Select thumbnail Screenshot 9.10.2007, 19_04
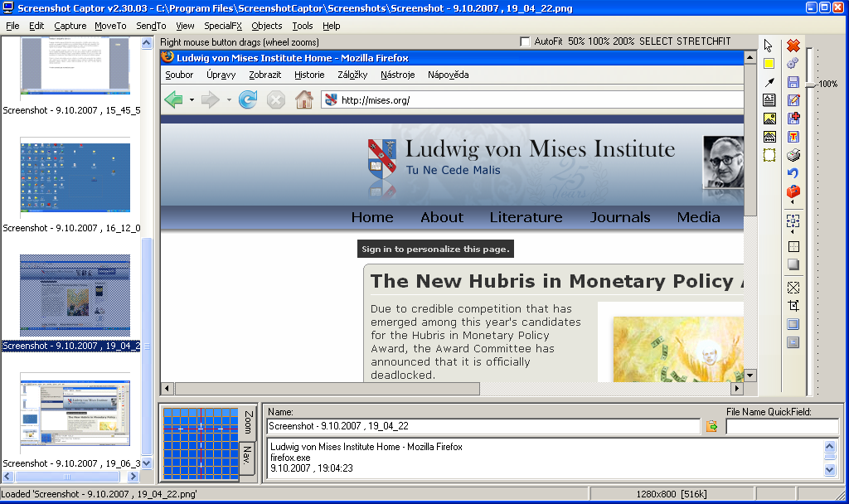849x504 pixels. pos(75,296)
